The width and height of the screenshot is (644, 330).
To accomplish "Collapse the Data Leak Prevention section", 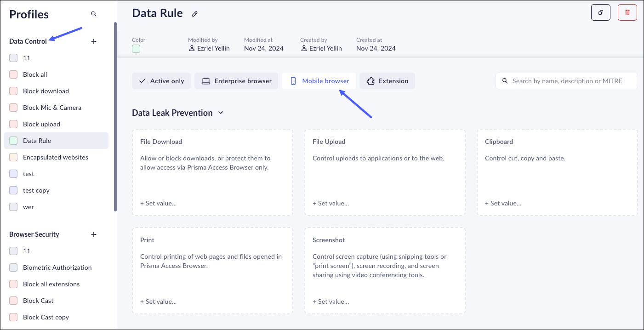I will pos(221,113).
